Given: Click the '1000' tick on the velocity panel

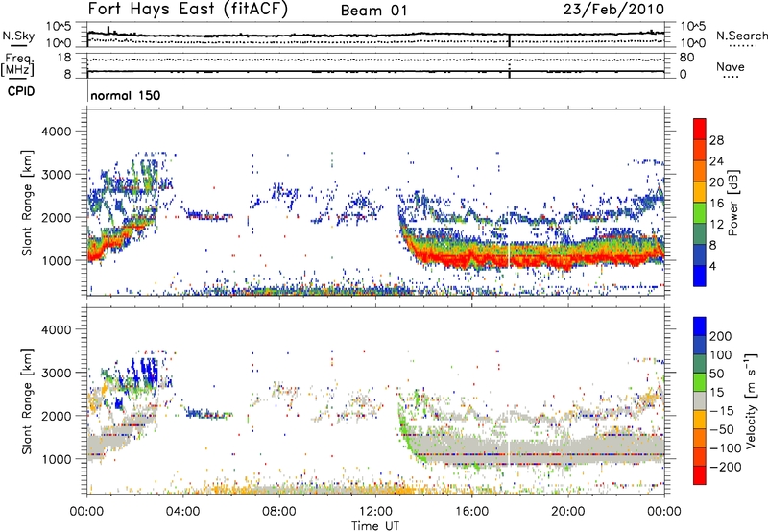Looking at the screenshot, I should 56,459.
